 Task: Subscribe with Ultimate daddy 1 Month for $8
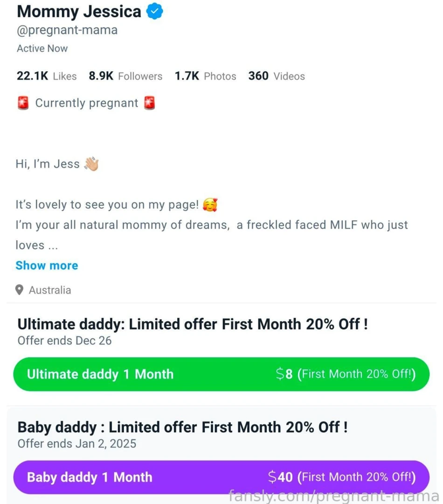coord(221,374)
